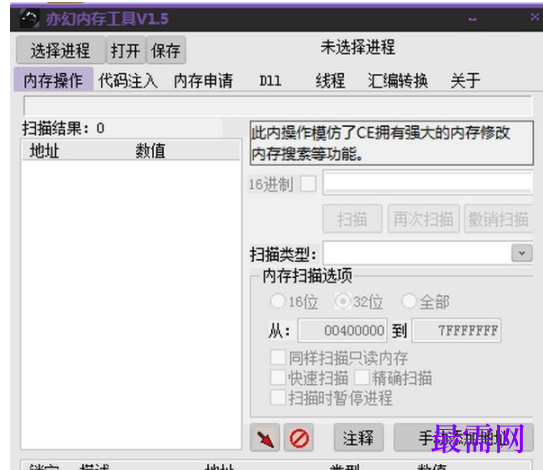Click the 注释 button

(358, 437)
